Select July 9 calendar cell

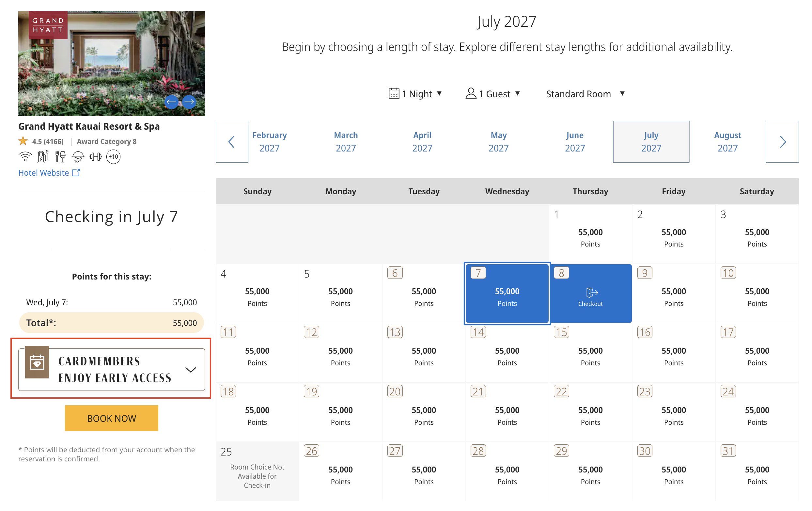(x=674, y=293)
